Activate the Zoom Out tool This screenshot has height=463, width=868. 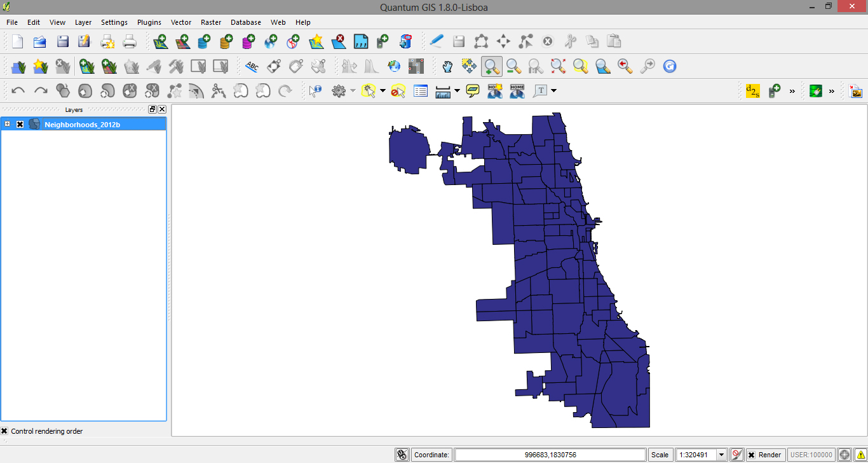coord(513,66)
